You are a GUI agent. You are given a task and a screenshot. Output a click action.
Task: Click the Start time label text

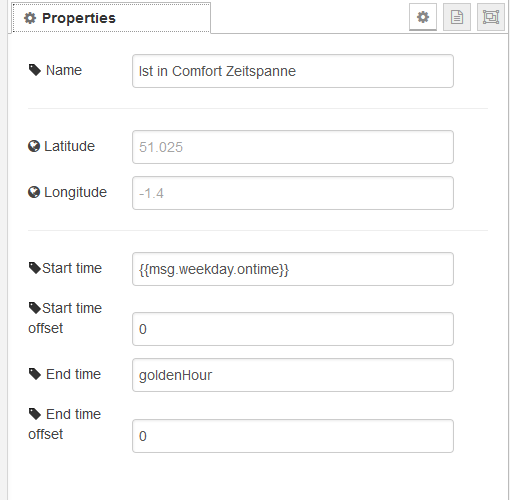point(72,268)
